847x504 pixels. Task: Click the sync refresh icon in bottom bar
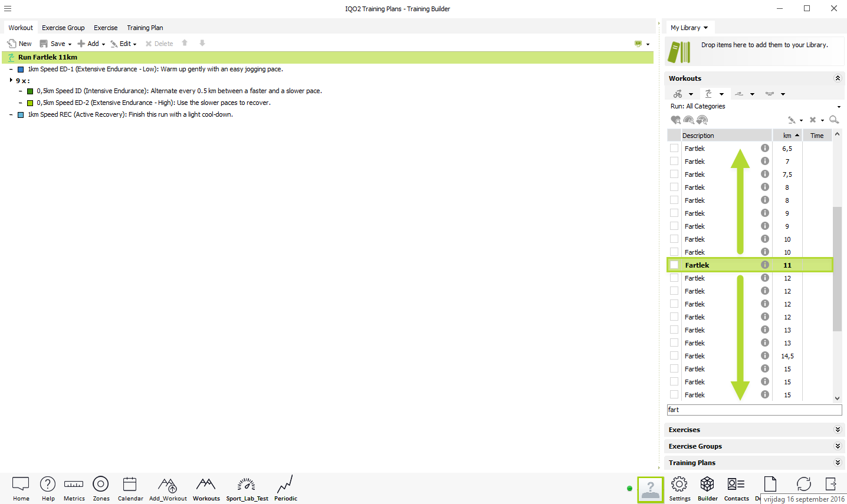[x=804, y=484]
